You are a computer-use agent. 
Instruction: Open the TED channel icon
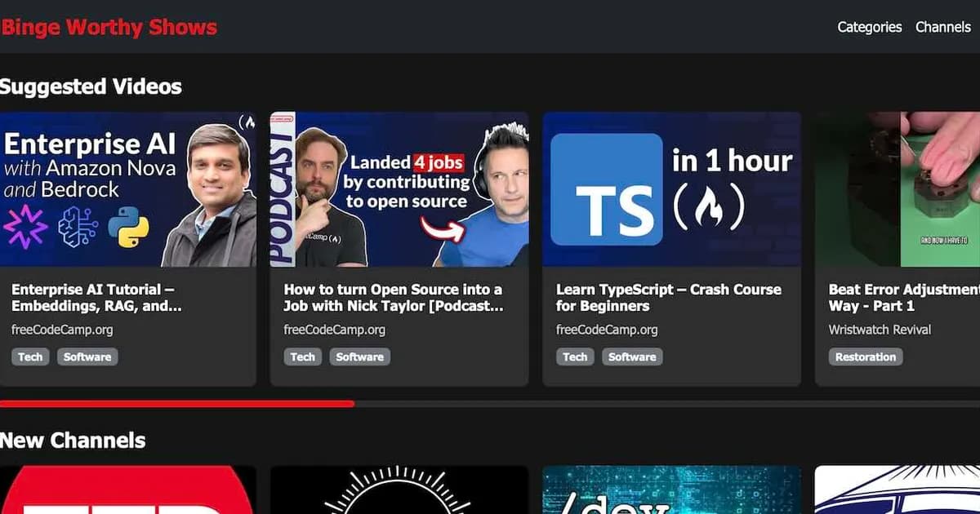coord(127,490)
